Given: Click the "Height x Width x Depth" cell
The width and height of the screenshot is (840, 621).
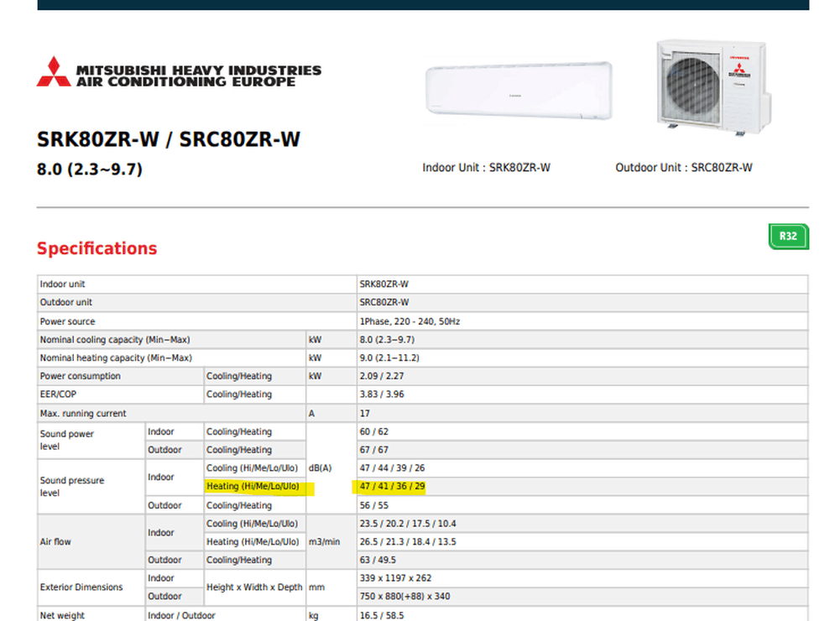Looking at the screenshot, I should (x=254, y=587).
